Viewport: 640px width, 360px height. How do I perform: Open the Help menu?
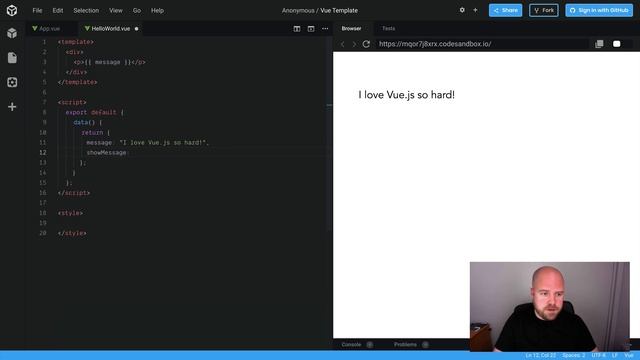pos(157,11)
